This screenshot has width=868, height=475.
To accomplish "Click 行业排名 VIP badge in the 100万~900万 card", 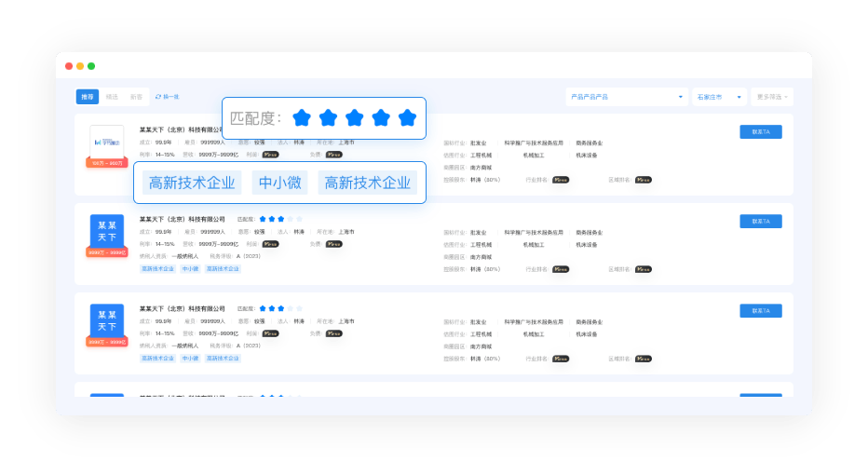I will coord(561,180).
